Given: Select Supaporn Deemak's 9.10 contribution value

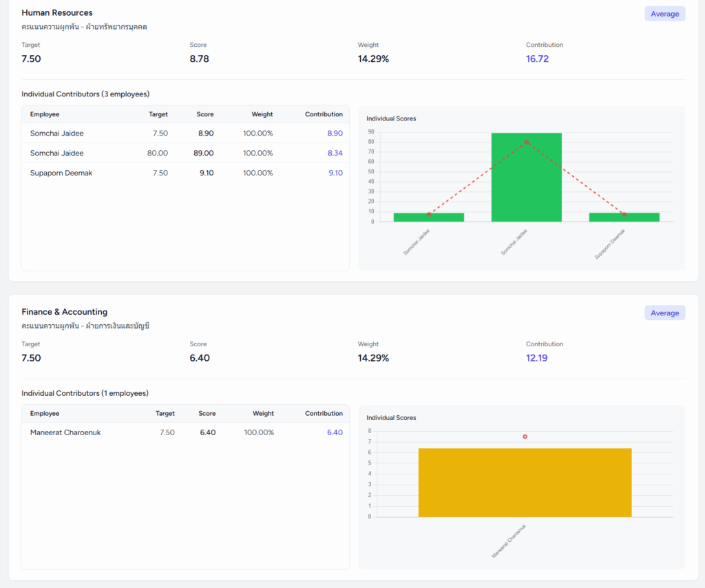Looking at the screenshot, I should (335, 173).
